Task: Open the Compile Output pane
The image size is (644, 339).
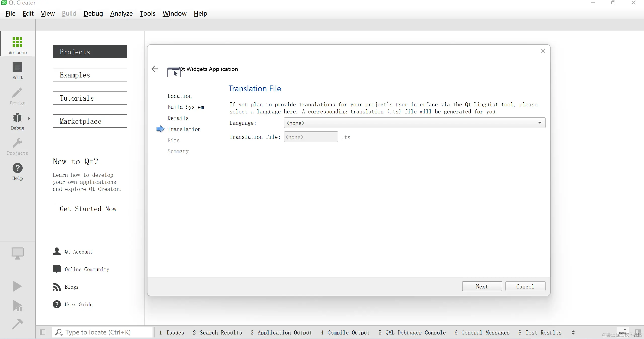Action: click(345, 332)
